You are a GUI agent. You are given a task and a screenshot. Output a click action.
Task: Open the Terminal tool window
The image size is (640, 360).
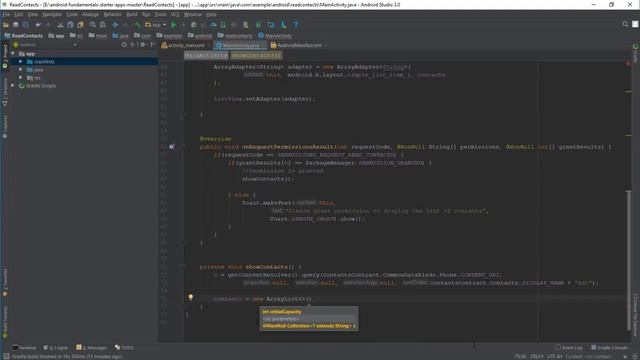pyautogui.click(x=24, y=348)
